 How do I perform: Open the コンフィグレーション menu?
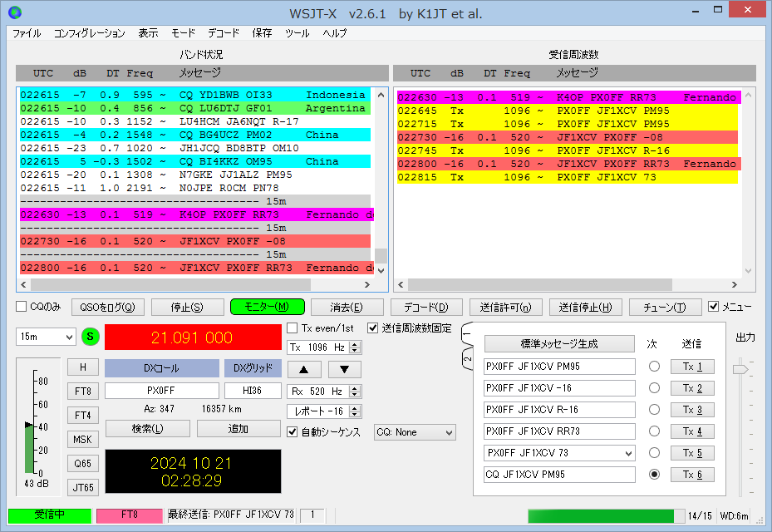(x=89, y=33)
